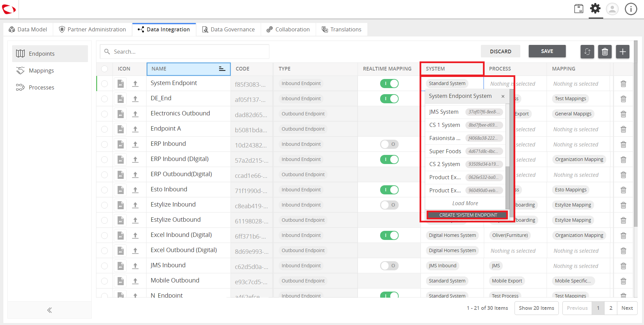
Task: Click the plus add endpoint button
Action: 622,51
